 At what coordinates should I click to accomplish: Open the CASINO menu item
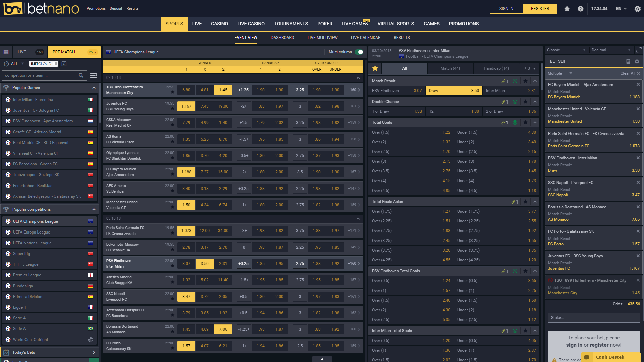219,24
